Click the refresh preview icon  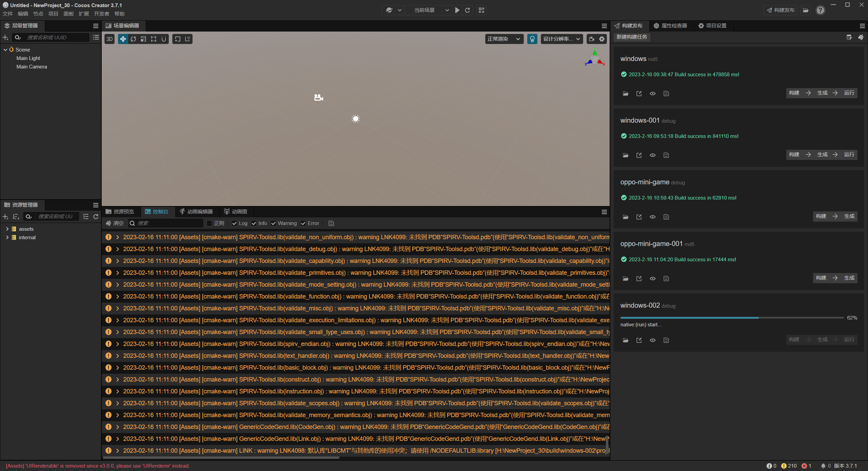point(468,10)
